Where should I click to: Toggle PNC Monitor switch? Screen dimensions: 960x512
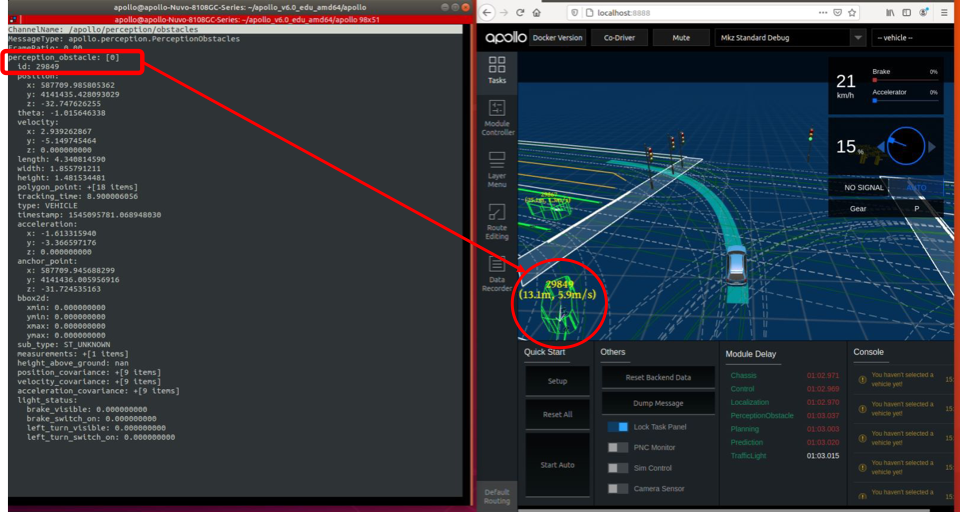click(x=618, y=448)
